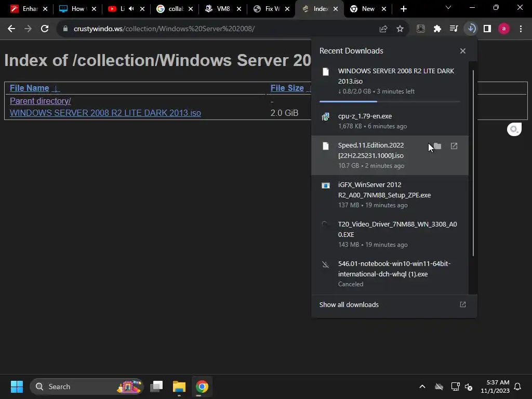Open the OneDrive tray icon
The width and height of the screenshot is (532, 399).
click(439, 387)
